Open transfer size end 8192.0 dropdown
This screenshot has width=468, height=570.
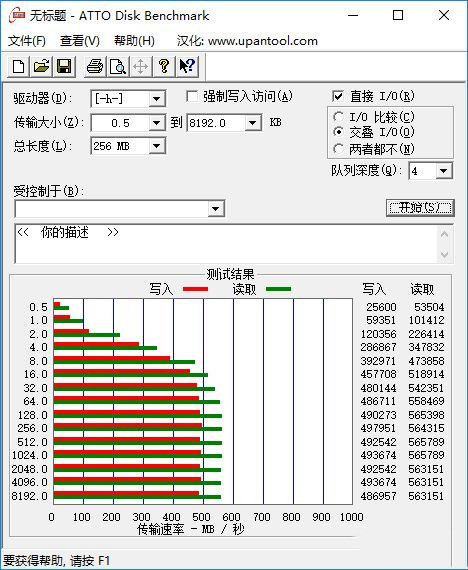click(252, 123)
